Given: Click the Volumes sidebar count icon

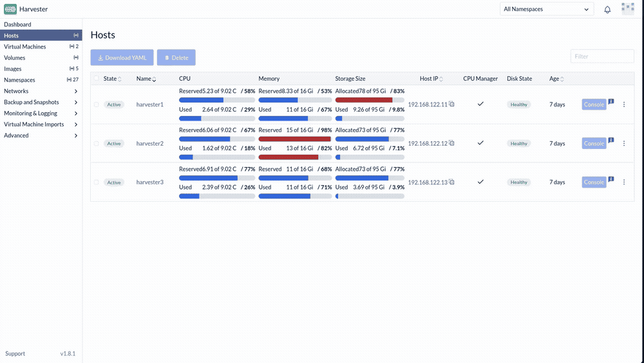Looking at the screenshot, I should coord(76,57).
